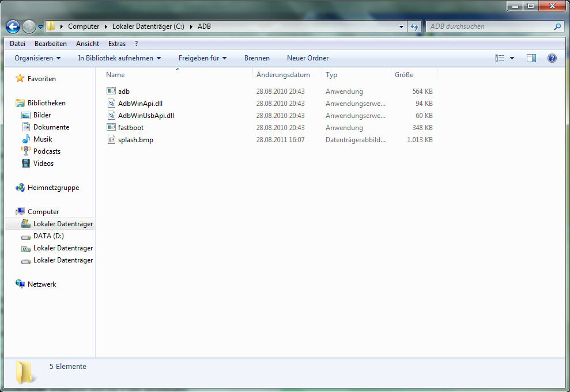Click the Forward navigation arrow

coord(29,26)
